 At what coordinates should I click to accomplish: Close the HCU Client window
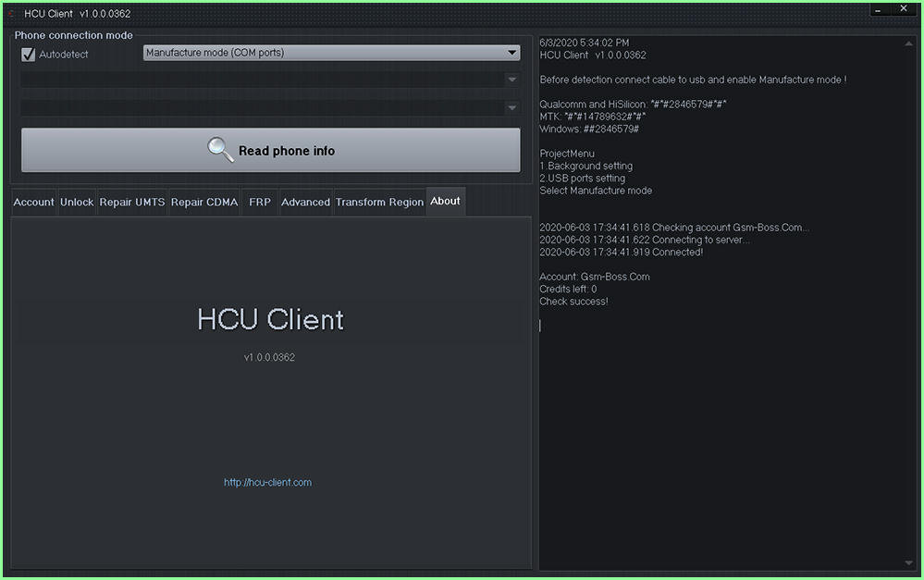[904, 9]
